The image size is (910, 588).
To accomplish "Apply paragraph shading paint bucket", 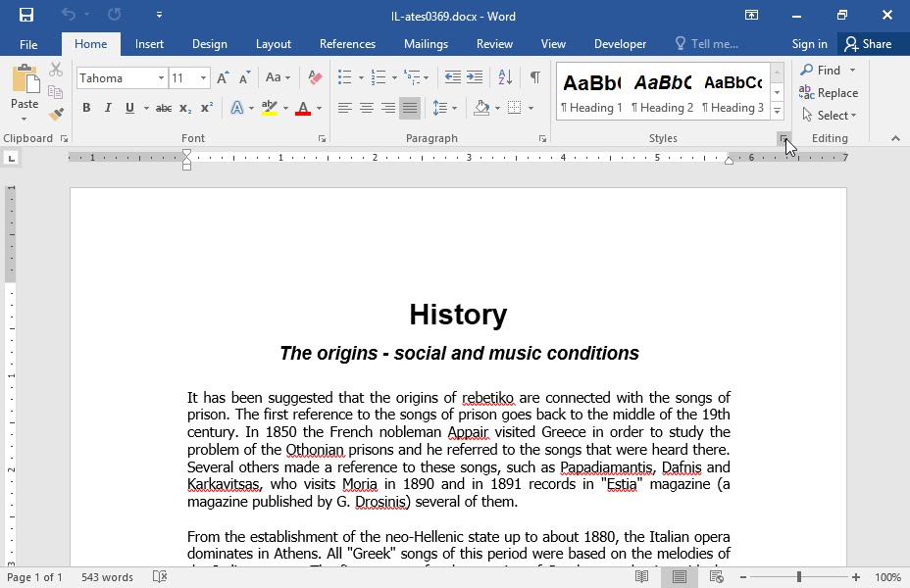I will (481, 108).
